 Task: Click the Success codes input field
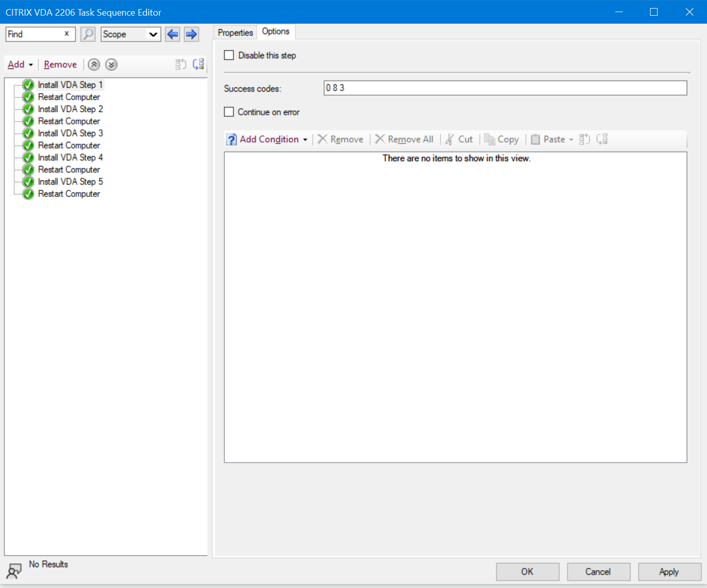click(505, 88)
